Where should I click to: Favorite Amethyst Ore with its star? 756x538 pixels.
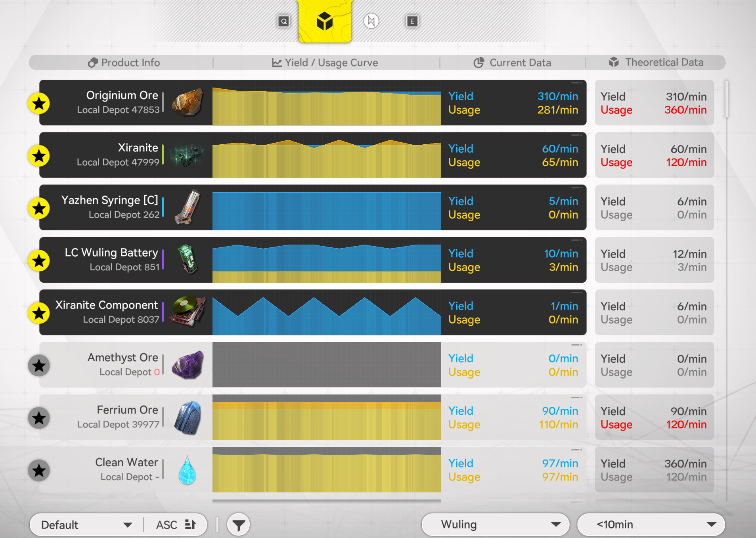click(x=39, y=366)
